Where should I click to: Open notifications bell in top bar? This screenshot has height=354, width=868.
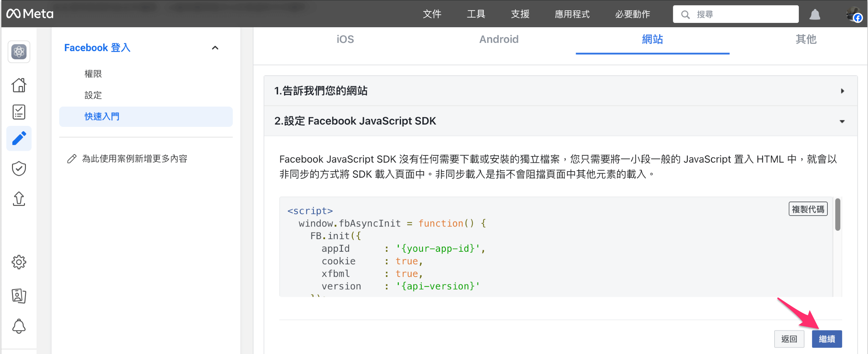(814, 15)
